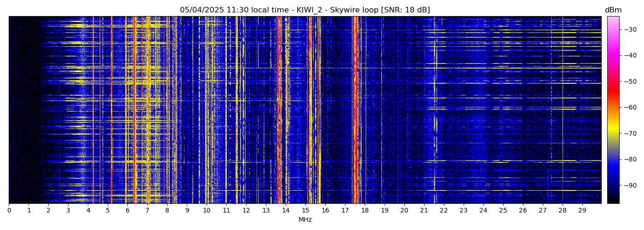Screen dimensions: 644x230
Task: Click the vertical signal line near 21.5 MHz
Action: (x=434, y=110)
